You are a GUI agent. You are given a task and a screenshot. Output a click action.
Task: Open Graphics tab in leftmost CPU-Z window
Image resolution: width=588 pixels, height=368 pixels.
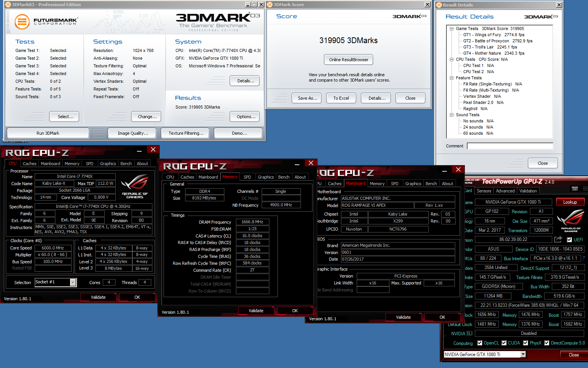pos(108,164)
